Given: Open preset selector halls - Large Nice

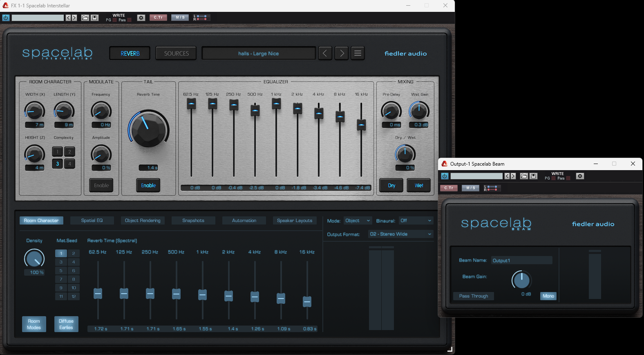Looking at the screenshot, I should (x=259, y=53).
